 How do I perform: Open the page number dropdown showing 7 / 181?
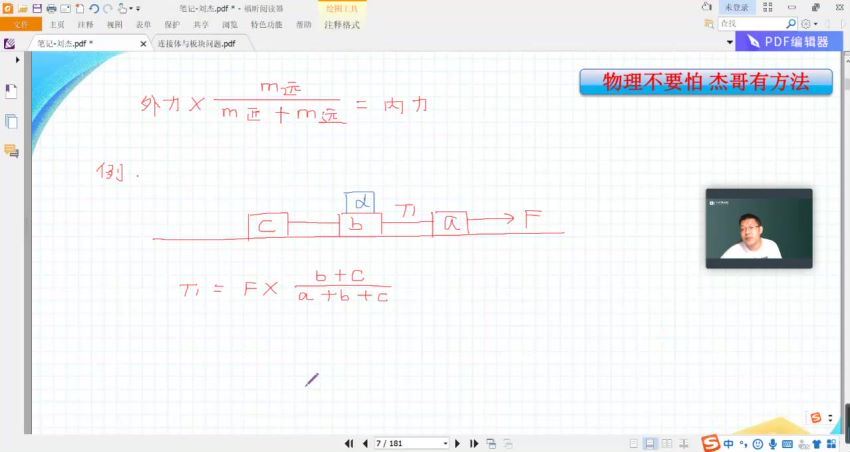(444, 443)
